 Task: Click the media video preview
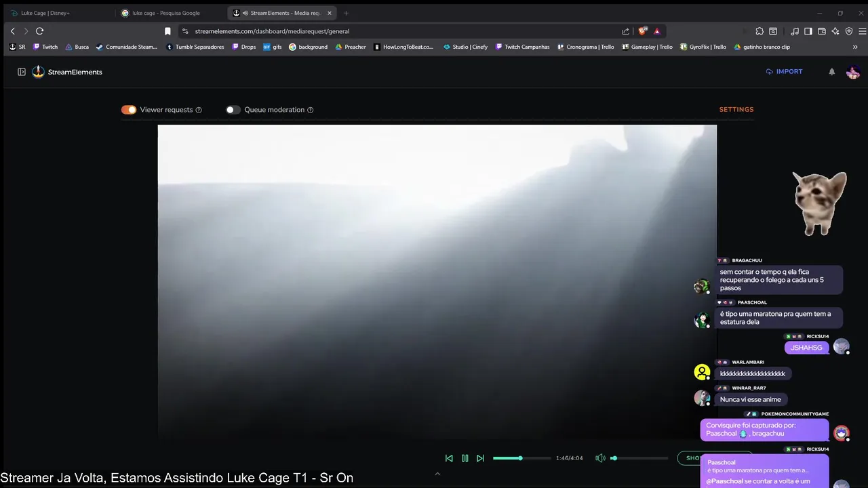point(437,281)
